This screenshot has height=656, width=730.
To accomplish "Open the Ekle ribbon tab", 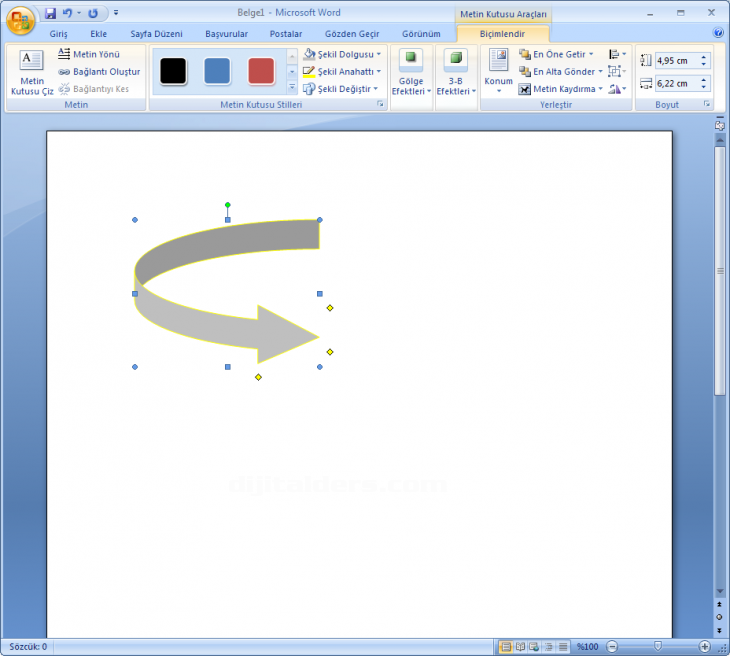I will 98,34.
